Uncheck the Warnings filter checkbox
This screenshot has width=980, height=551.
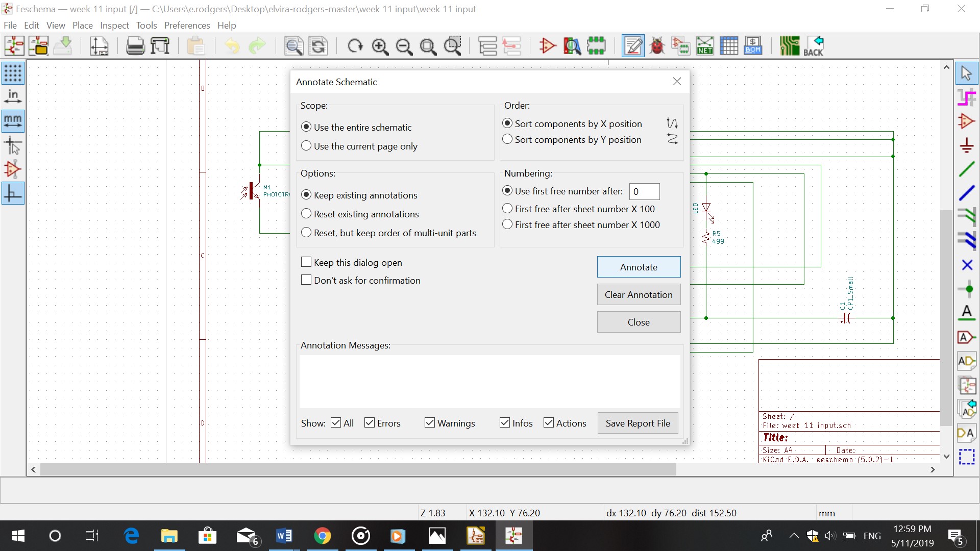pyautogui.click(x=430, y=423)
